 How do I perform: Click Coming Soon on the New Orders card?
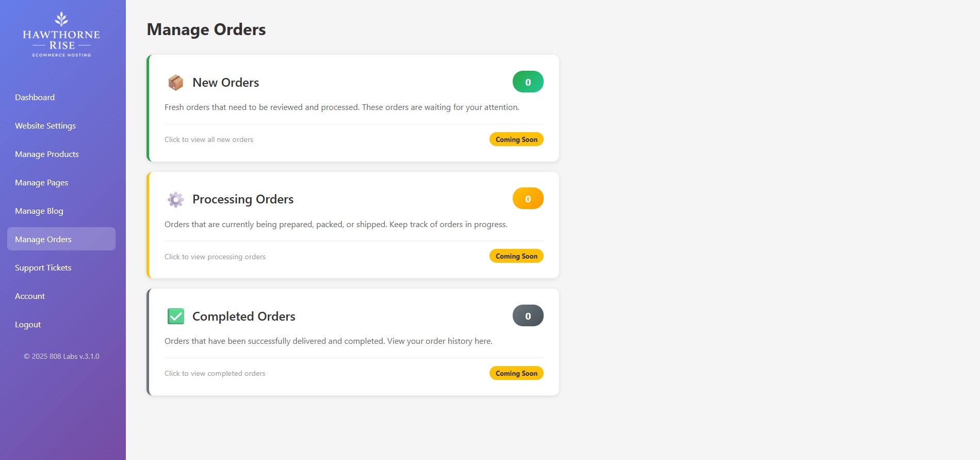pos(516,139)
